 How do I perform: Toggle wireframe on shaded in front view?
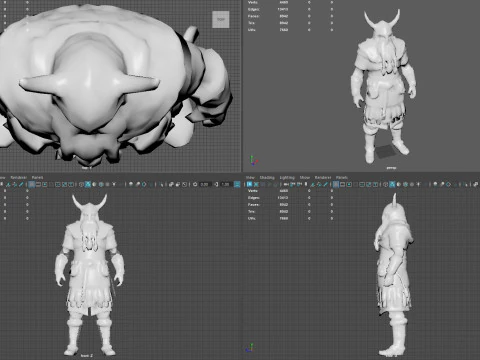pos(101,184)
